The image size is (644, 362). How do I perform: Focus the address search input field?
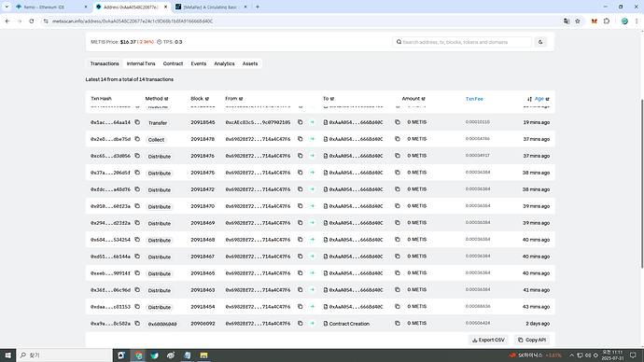pos(462,42)
